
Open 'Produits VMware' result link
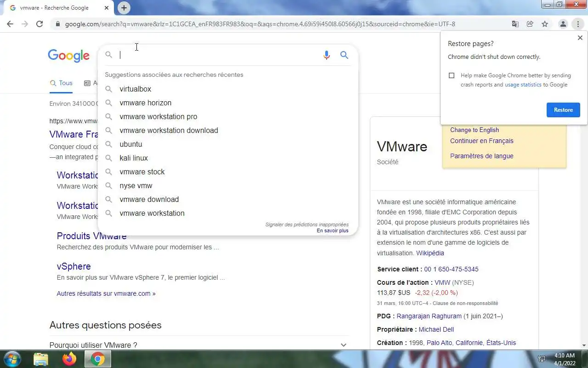pos(91,236)
